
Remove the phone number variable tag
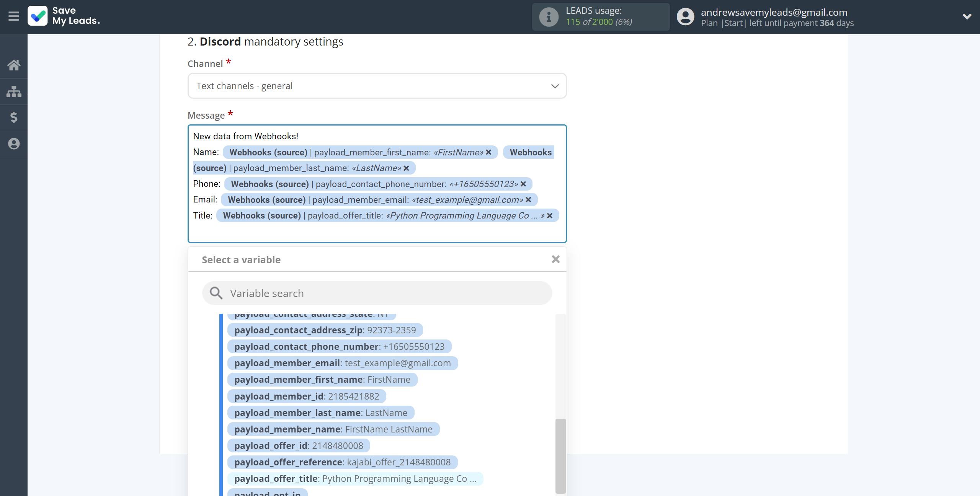coord(523,184)
